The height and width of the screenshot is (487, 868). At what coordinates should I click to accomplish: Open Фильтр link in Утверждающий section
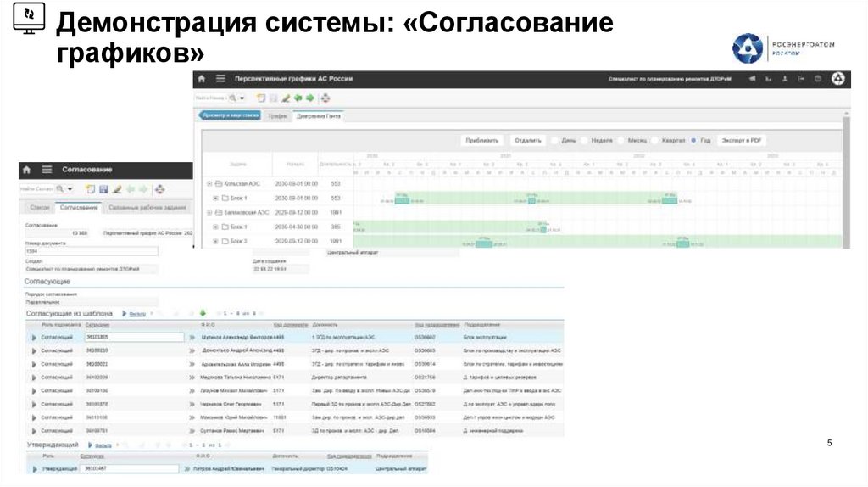click(x=103, y=445)
